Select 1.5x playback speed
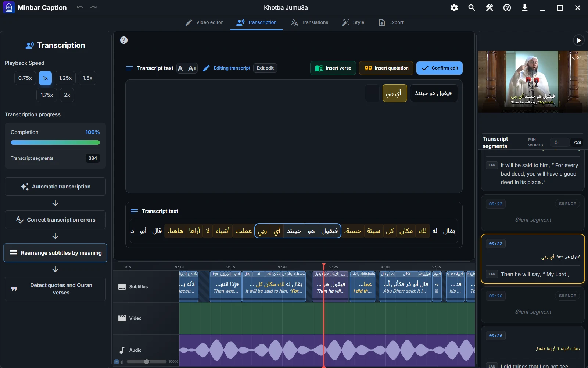Screen dimensions: 588x368 tap(87, 78)
